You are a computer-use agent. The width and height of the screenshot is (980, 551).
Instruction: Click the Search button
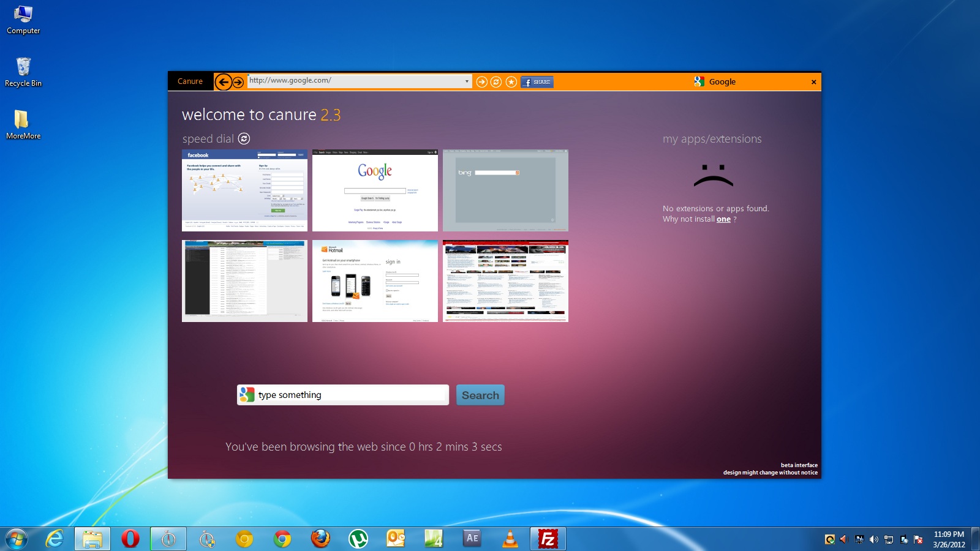(x=480, y=395)
